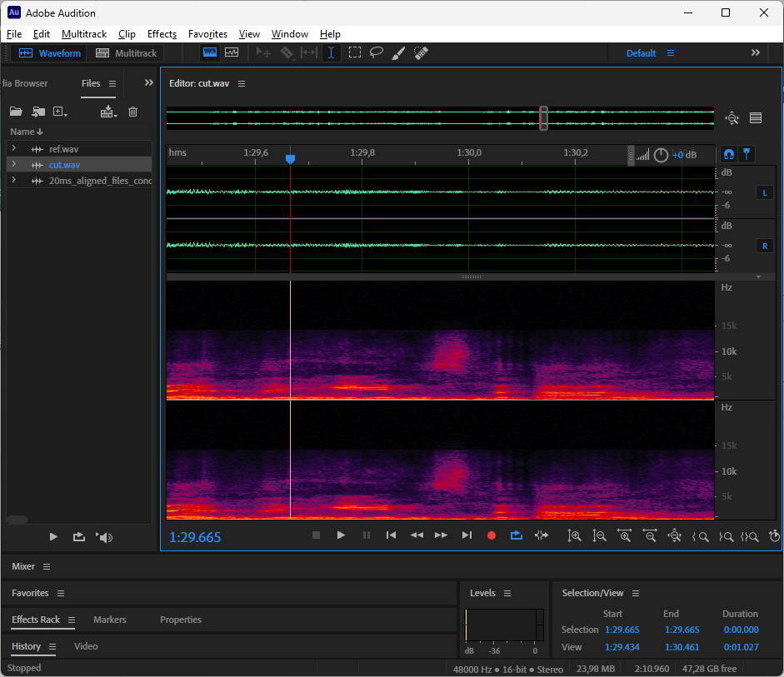Image resolution: width=784 pixels, height=677 pixels.
Task: Toggle left channel L enable button
Action: pos(764,192)
